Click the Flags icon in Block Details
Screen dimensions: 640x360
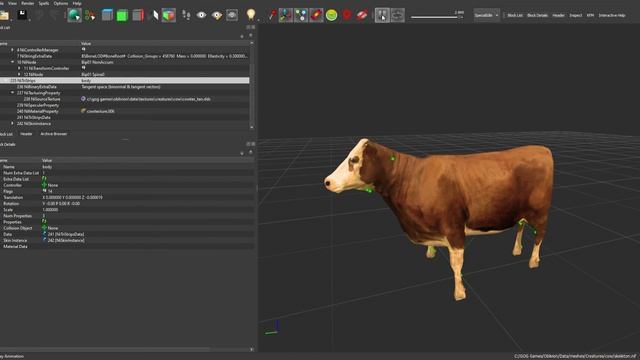[x=44, y=191]
